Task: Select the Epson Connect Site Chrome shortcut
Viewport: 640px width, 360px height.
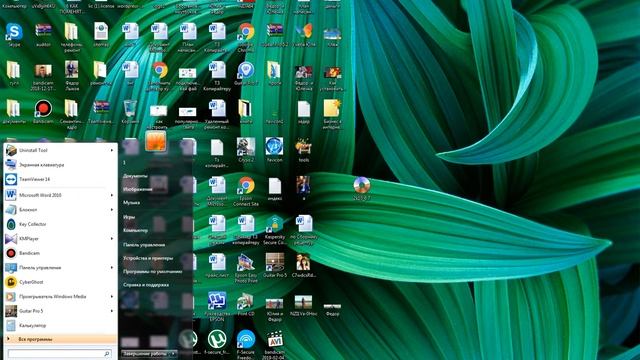Action: [x=246, y=191]
